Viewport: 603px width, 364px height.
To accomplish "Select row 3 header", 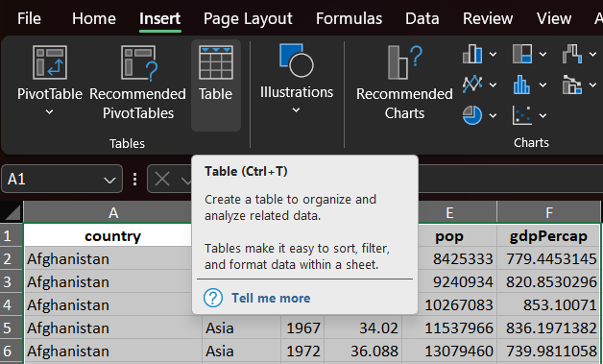I will tap(12, 281).
